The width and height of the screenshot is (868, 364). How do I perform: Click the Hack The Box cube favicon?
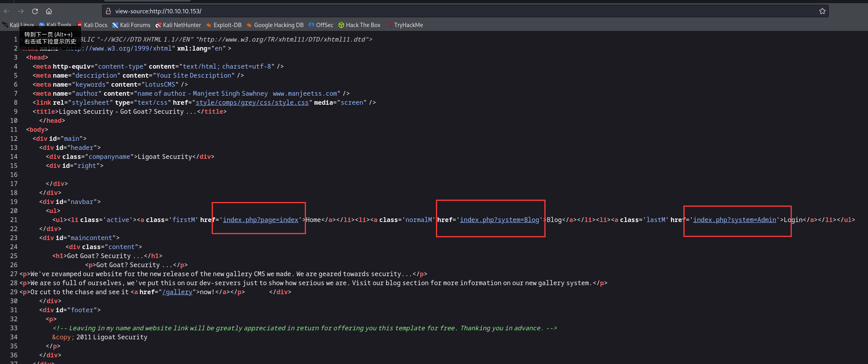(x=341, y=25)
